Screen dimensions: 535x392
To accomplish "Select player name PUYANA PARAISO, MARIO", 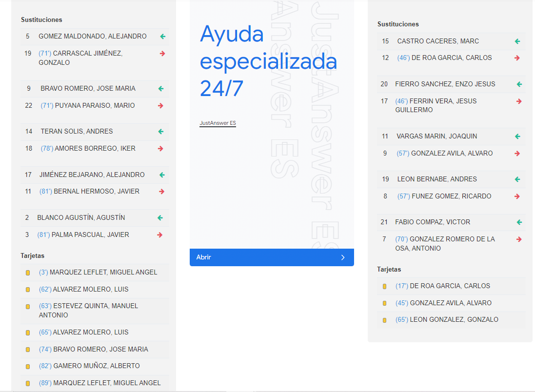I will pyautogui.click(x=95, y=105).
